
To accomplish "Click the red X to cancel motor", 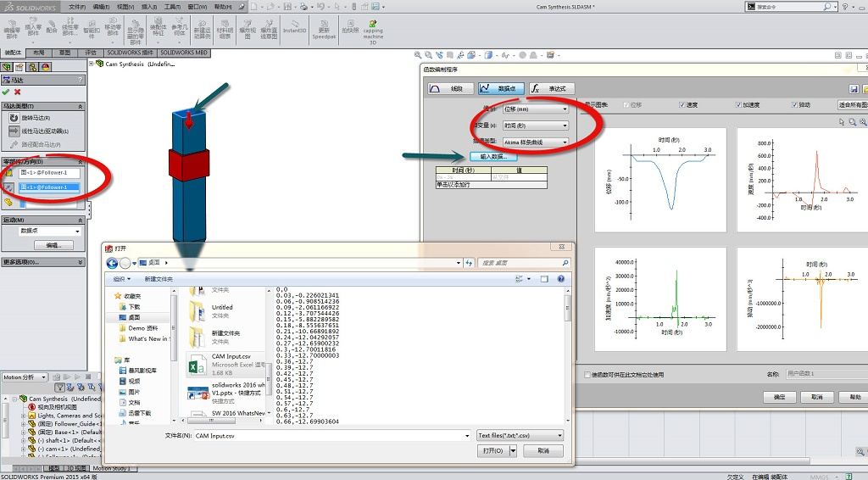I will point(17,92).
